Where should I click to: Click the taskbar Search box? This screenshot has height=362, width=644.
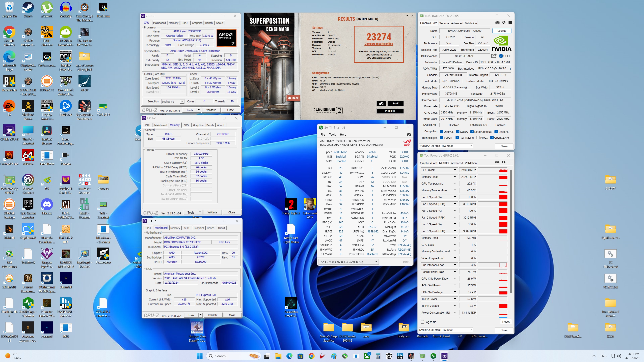click(233, 356)
